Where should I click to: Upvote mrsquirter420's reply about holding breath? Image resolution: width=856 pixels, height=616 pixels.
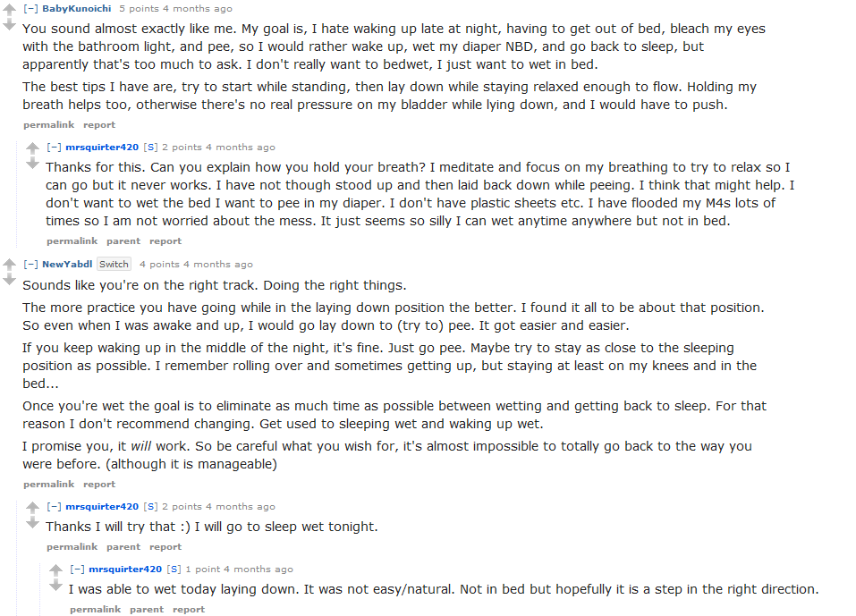33,148
